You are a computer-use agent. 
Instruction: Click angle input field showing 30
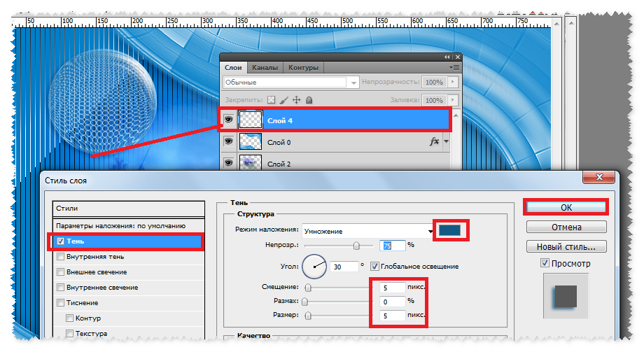point(344,267)
